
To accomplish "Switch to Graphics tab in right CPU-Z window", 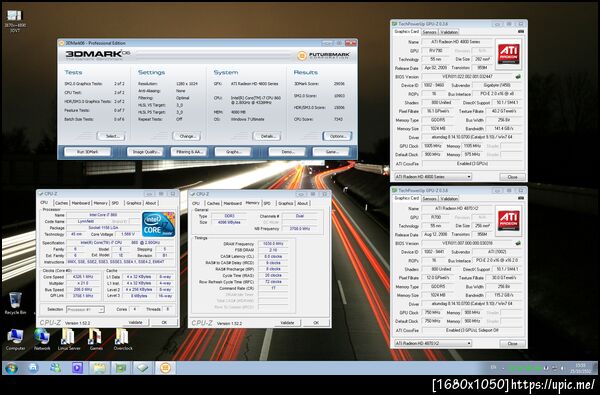I will coord(285,203).
